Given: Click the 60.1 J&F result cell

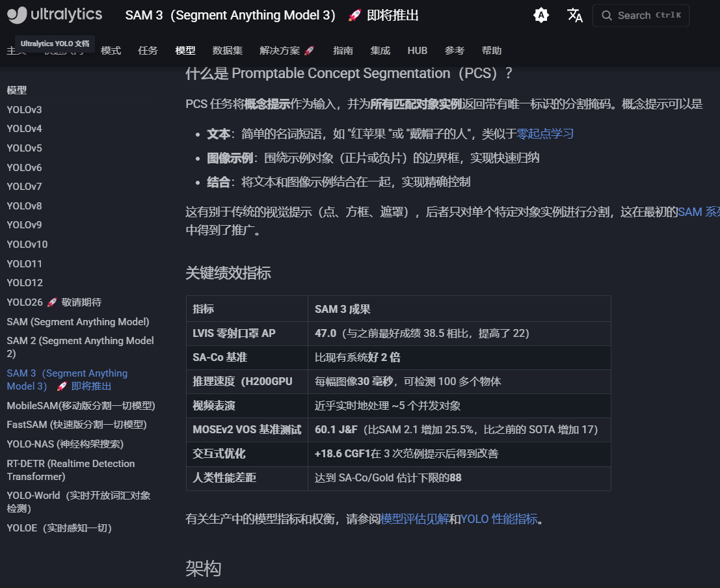Looking at the screenshot, I should coord(459,430).
